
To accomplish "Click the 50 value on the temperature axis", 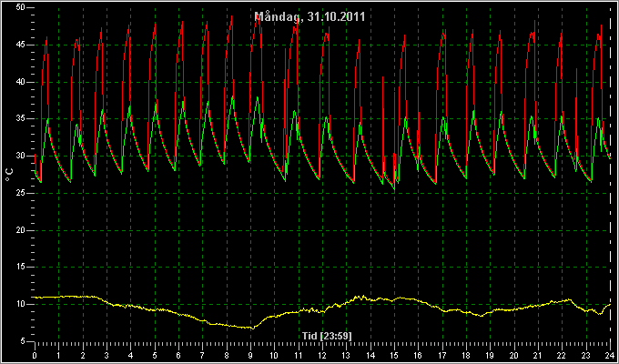I will pyautogui.click(x=21, y=7).
